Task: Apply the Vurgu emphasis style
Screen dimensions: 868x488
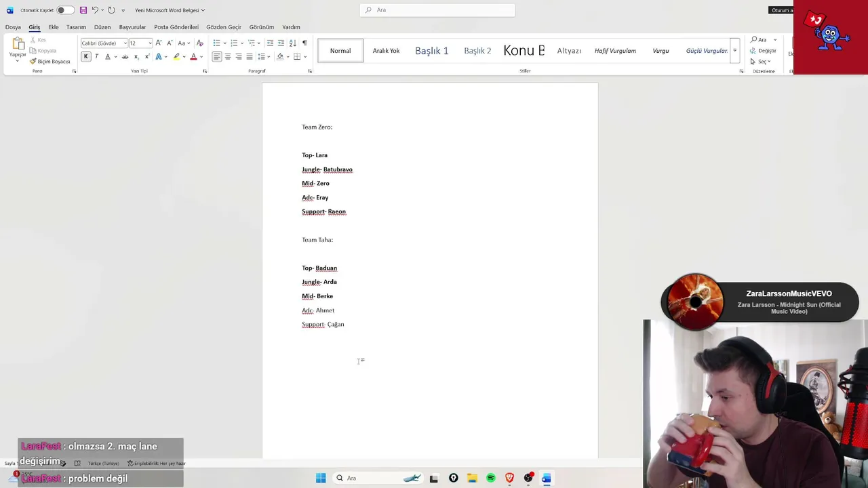Action: click(x=660, y=51)
